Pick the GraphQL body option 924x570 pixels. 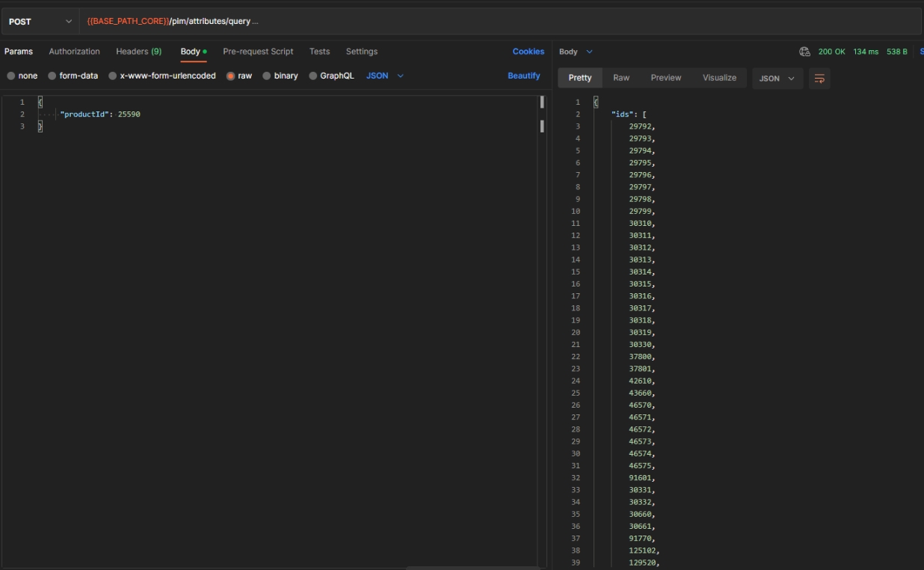click(x=331, y=76)
